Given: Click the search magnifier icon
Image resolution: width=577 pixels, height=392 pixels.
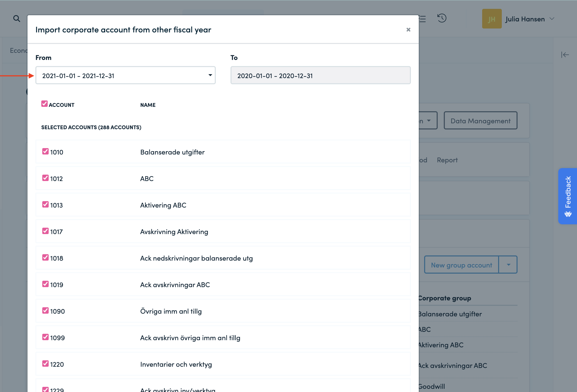Looking at the screenshot, I should click(17, 19).
